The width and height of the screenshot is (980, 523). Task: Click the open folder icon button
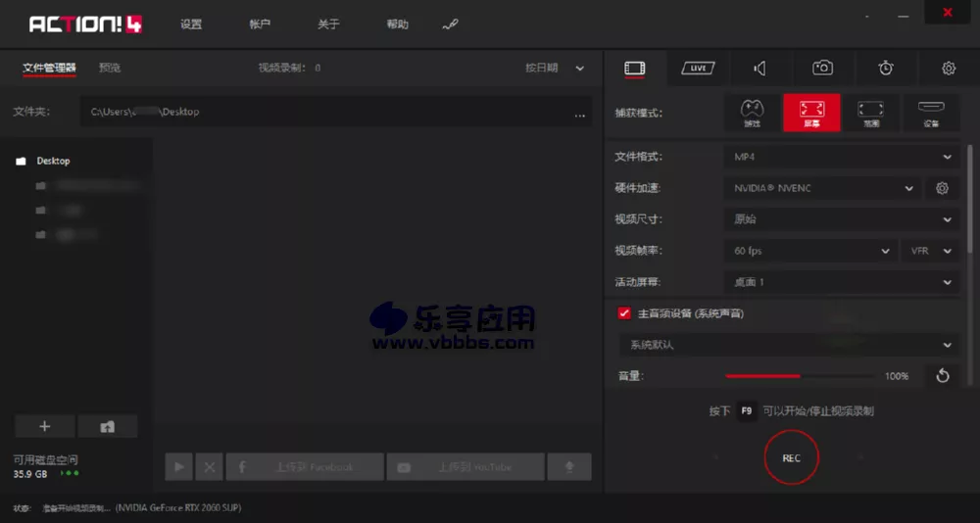[x=108, y=426]
